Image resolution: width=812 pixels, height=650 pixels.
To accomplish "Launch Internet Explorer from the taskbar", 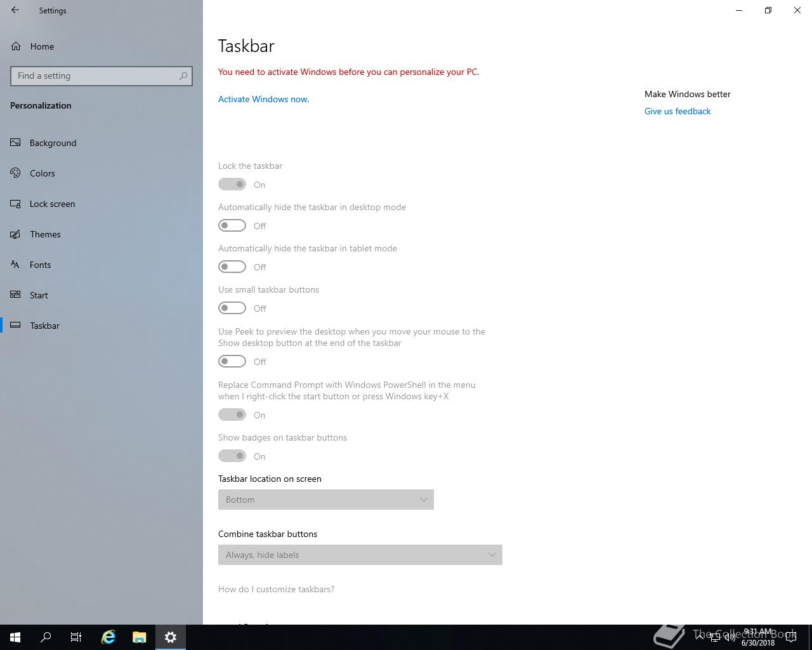I will click(108, 637).
